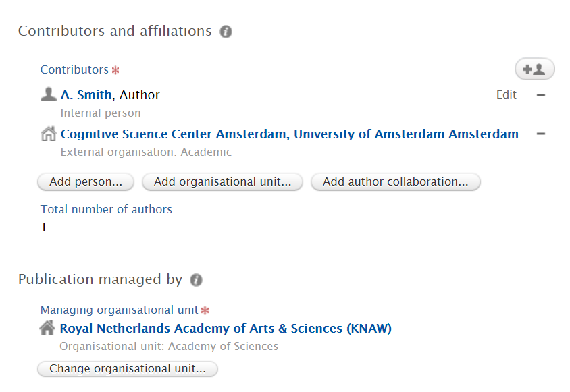
Task: Open the A. Smith contributor link
Action: [x=86, y=95]
